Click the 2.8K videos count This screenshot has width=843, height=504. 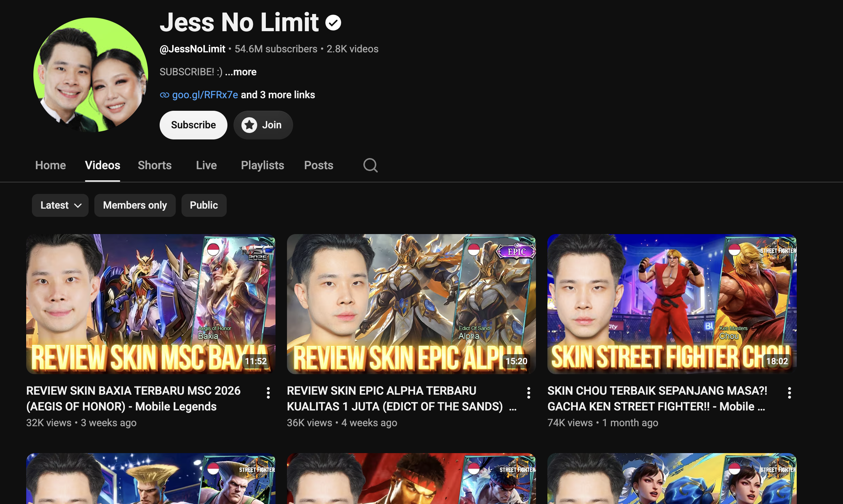click(x=352, y=49)
